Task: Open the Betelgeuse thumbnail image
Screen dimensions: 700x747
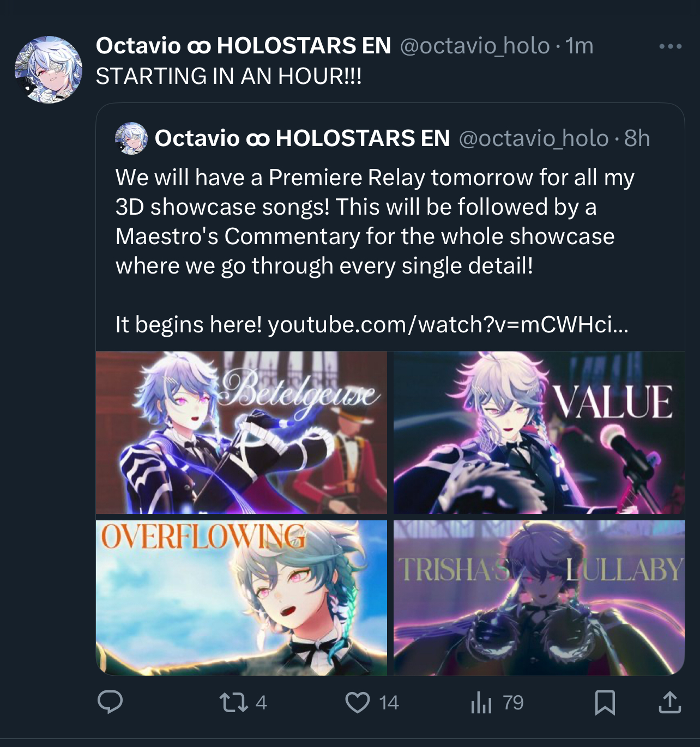Action: click(242, 432)
